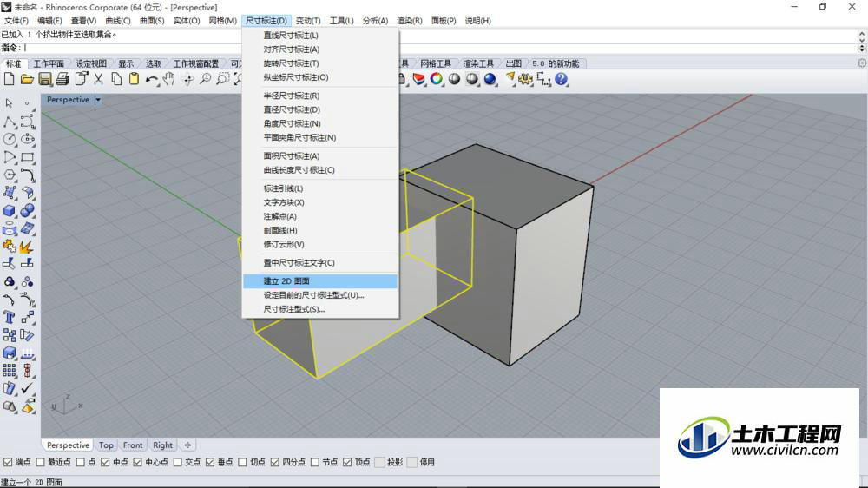Choose the Polygon tool
The width and height of the screenshot is (868, 488).
coord(9,175)
